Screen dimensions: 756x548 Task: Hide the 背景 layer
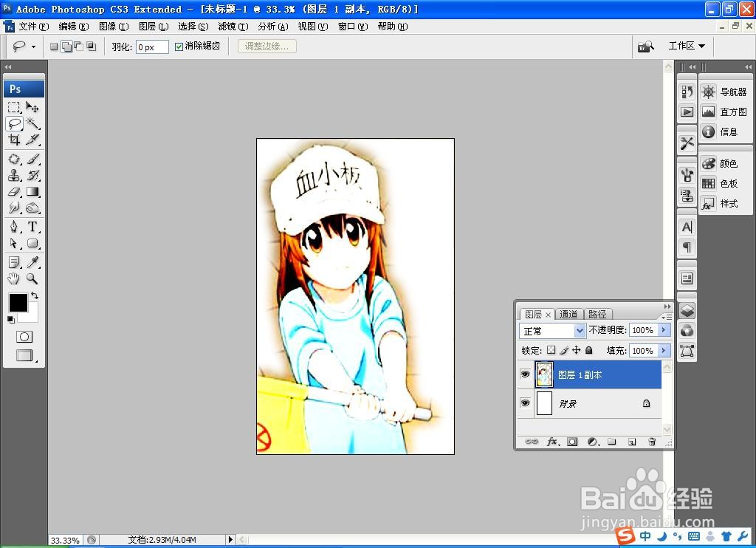pyautogui.click(x=525, y=403)
